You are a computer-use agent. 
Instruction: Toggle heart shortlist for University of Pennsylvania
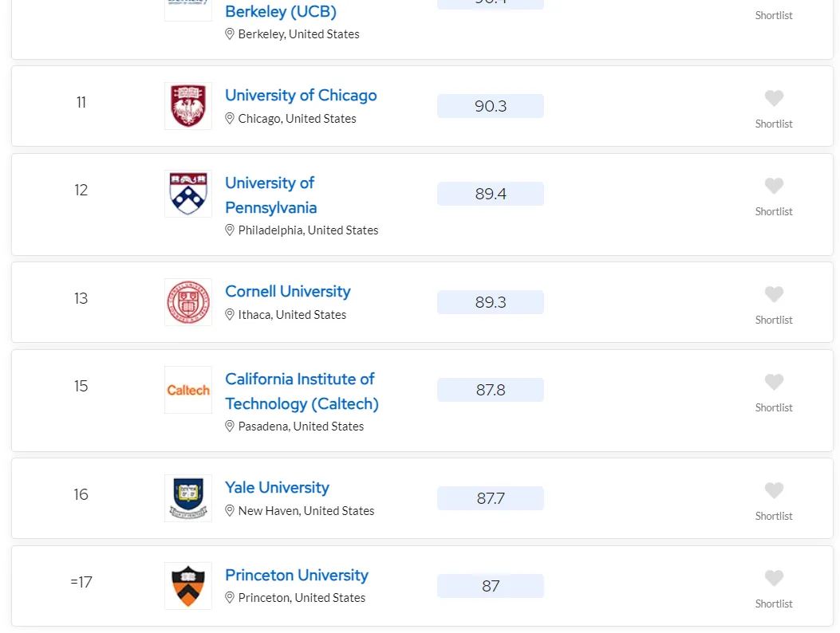(774, 186)
